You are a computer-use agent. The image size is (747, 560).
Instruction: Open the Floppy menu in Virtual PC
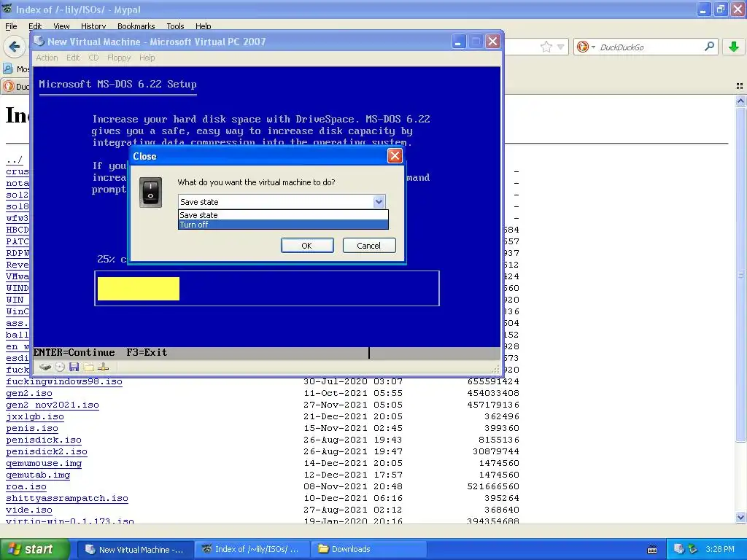click(x=119, y=58)
